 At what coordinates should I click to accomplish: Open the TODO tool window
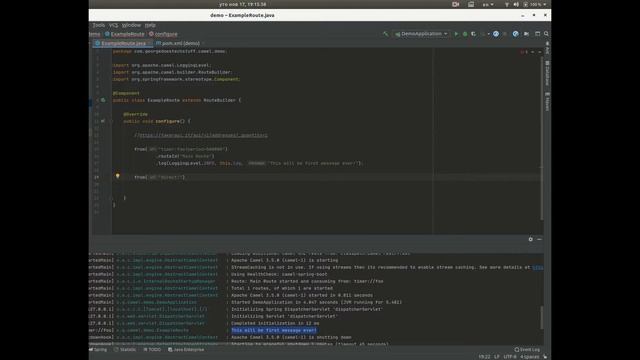[x=152, y=350]
